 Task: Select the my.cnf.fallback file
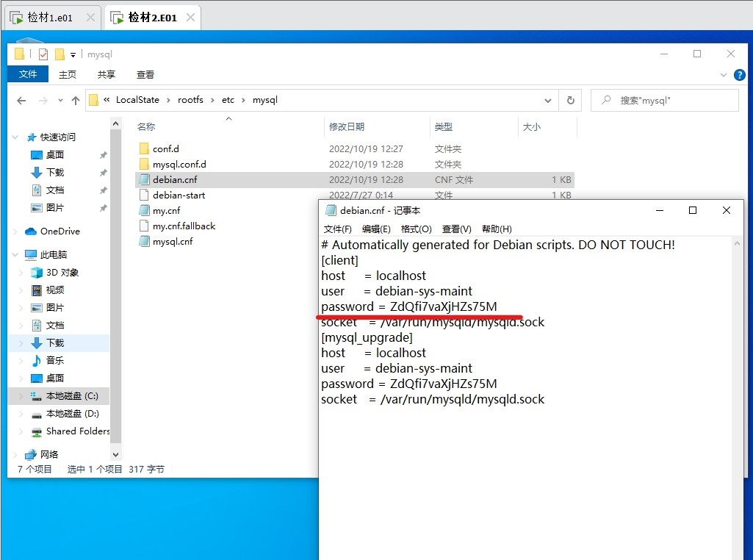tap(183, 226)
